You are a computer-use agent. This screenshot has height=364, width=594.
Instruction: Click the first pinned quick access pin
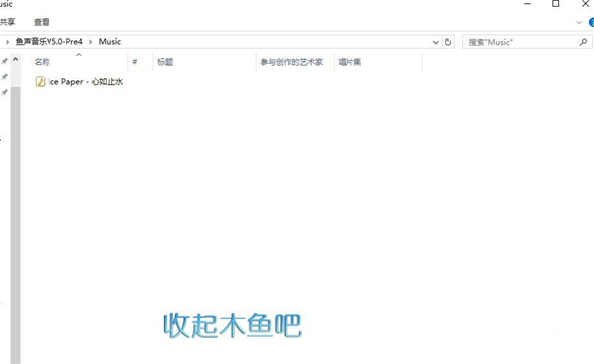tap(5, 61)
